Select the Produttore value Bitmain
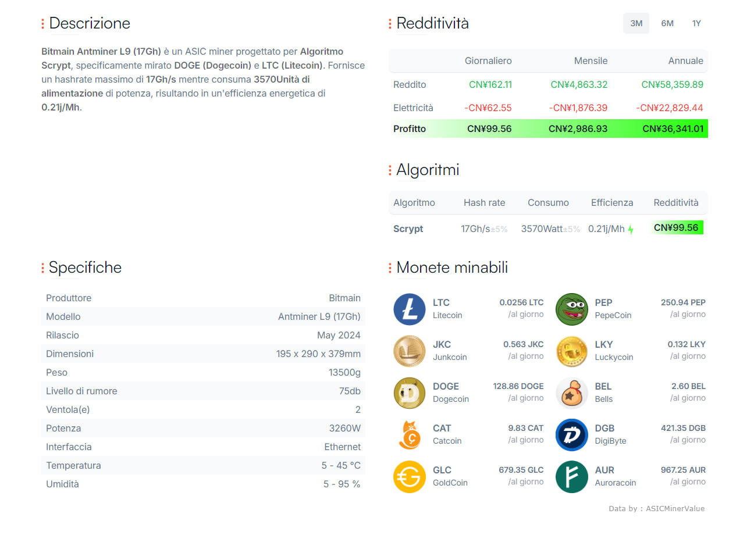This screenshot has height=560, width=754. [x=344, y=298]
